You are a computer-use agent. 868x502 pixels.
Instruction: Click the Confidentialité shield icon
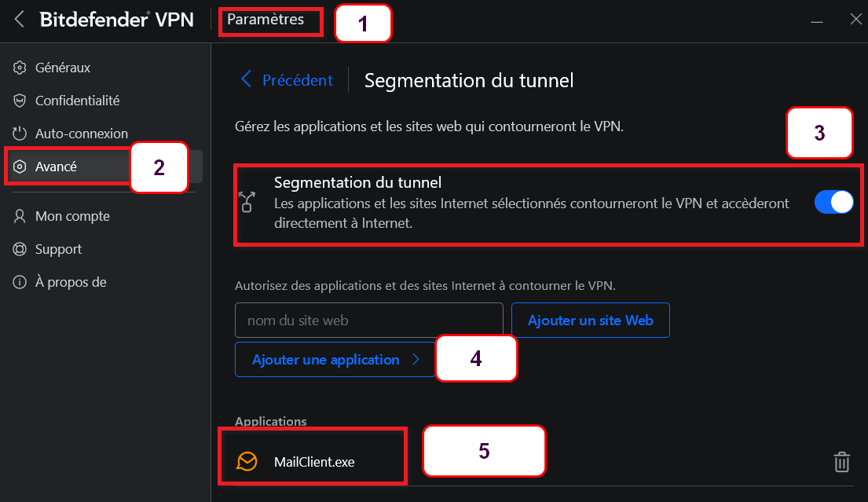[x=20, y=101]
